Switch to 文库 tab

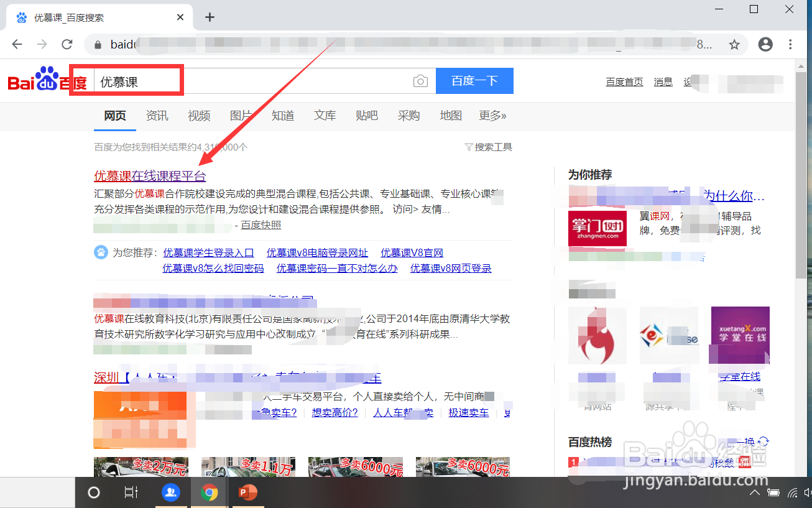click(x=325, y=116)
